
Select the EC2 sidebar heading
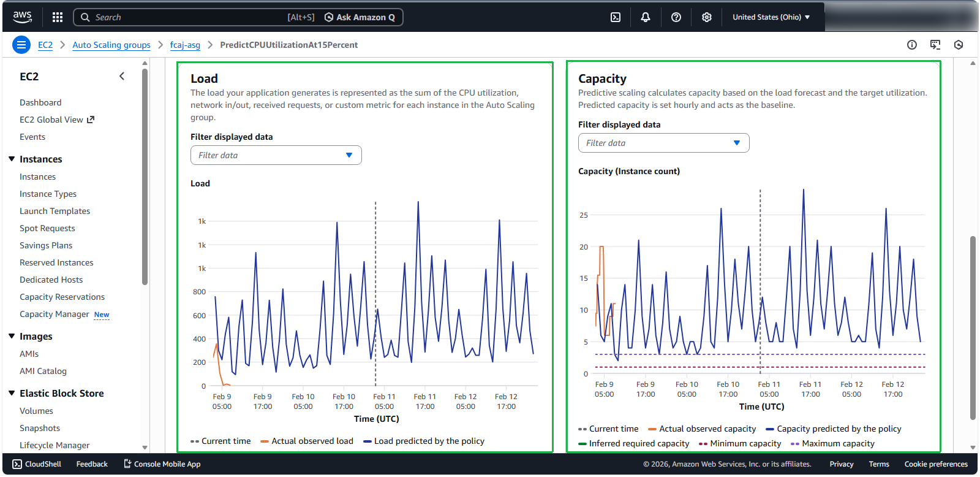29,77
